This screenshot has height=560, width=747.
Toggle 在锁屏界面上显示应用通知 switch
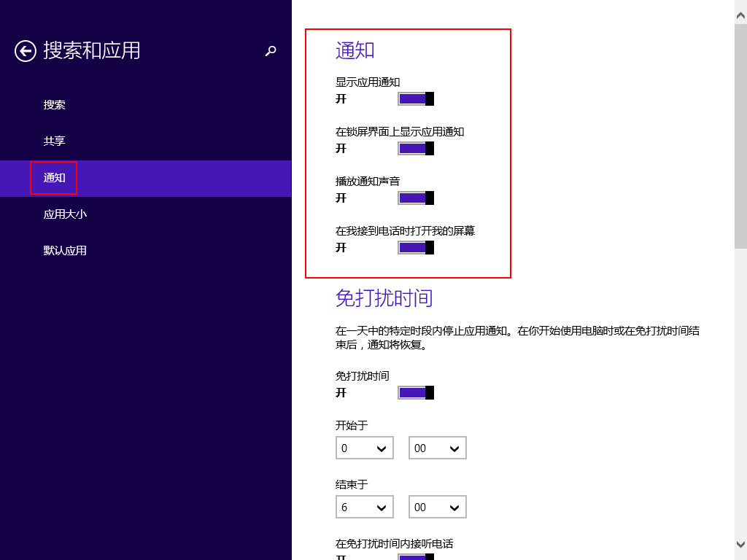(416, 149)
